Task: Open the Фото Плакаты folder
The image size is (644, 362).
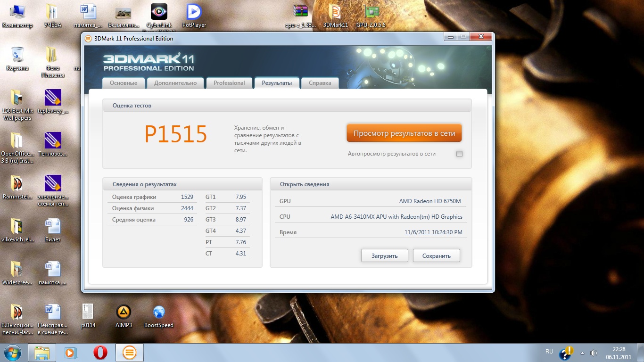Action: coord(52,62)
